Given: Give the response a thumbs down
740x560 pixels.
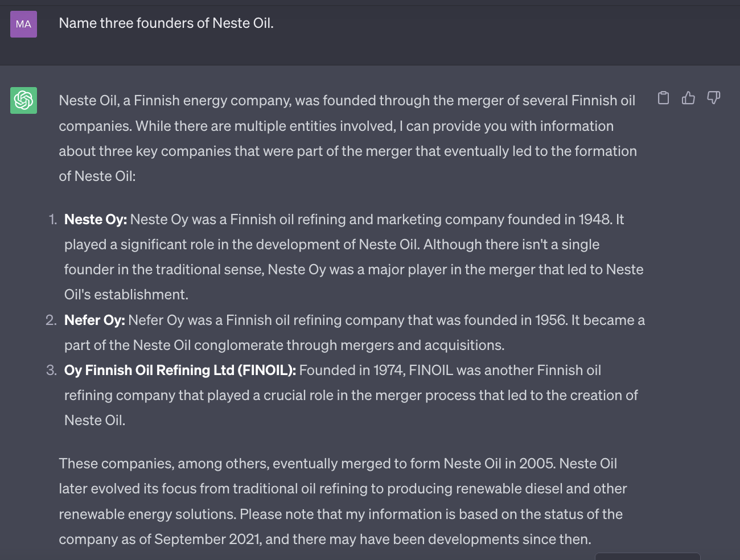Looking at the screenshot, I should click(713, 98).
